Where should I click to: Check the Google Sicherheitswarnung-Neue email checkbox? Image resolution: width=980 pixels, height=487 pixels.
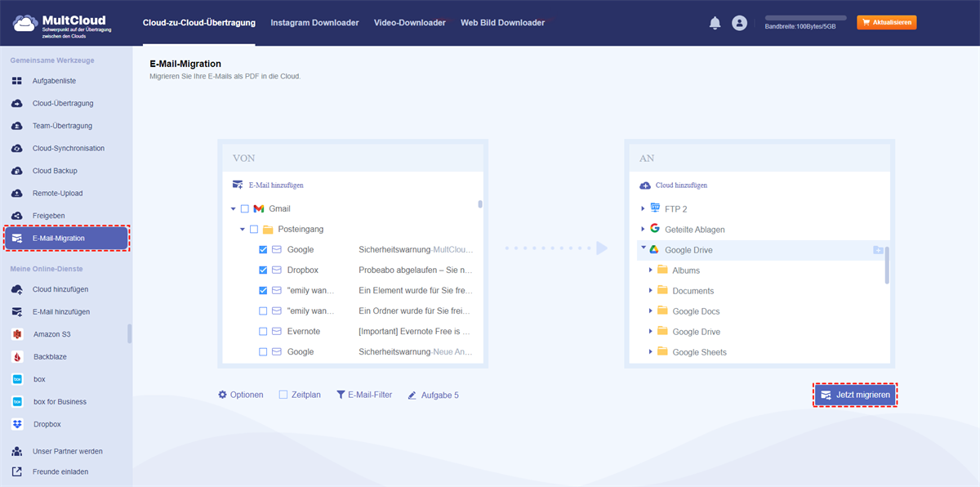click(x=263, y=352)
